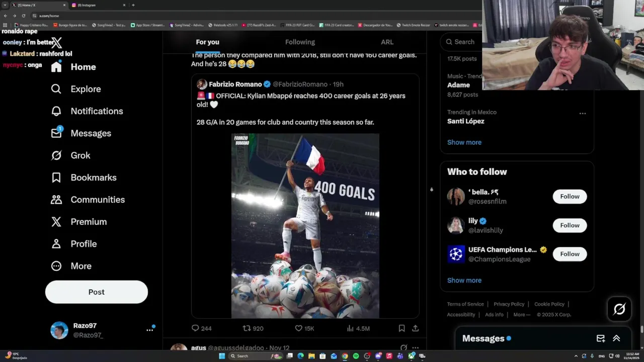Open File Explorer from the taskbar

311,356
